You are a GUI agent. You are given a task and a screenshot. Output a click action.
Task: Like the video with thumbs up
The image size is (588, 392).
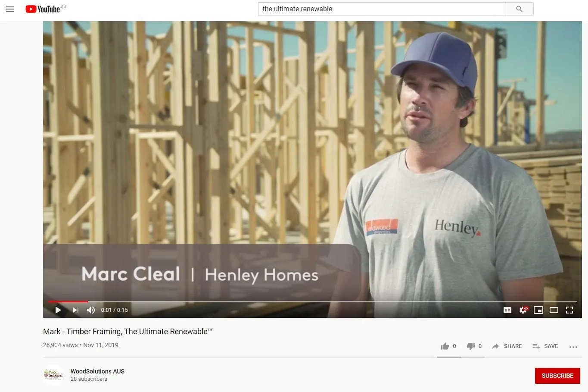click(448, 346)
